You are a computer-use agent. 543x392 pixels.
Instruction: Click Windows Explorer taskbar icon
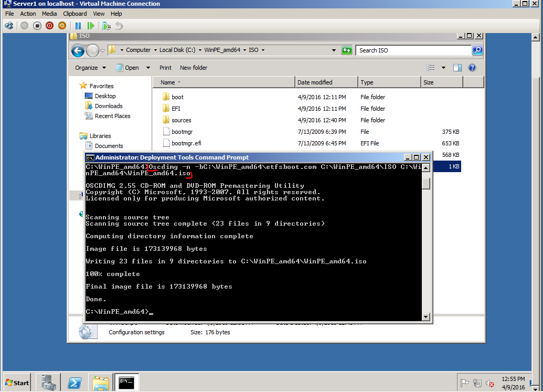pyautogui.click(x=100, y=383)
